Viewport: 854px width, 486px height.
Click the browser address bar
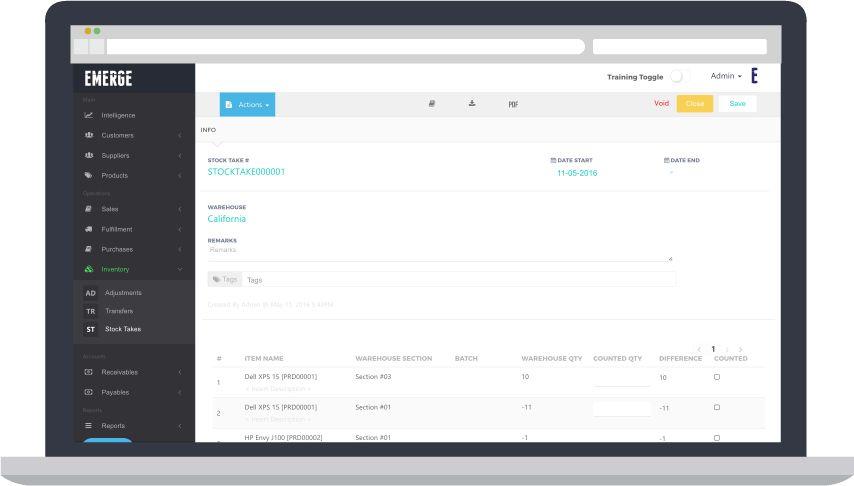(x=345, y=46)
